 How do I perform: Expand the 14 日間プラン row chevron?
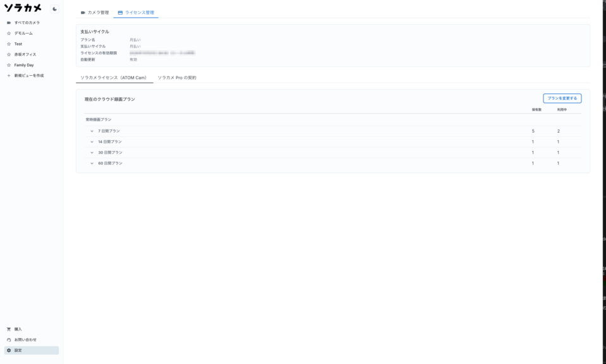click(x=92, y=142)
